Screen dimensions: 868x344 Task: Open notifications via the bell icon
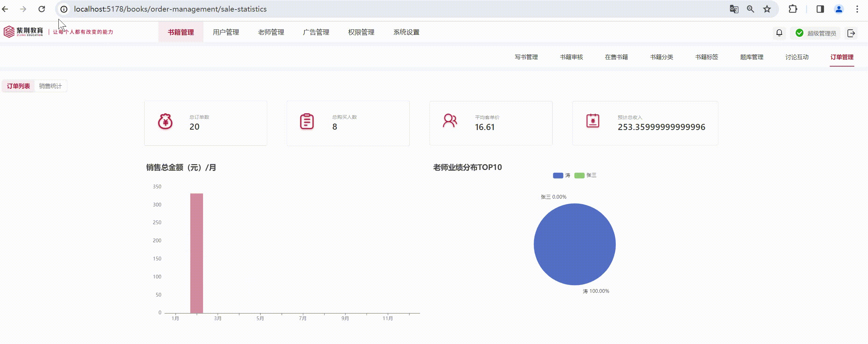(x=779, y=33)
